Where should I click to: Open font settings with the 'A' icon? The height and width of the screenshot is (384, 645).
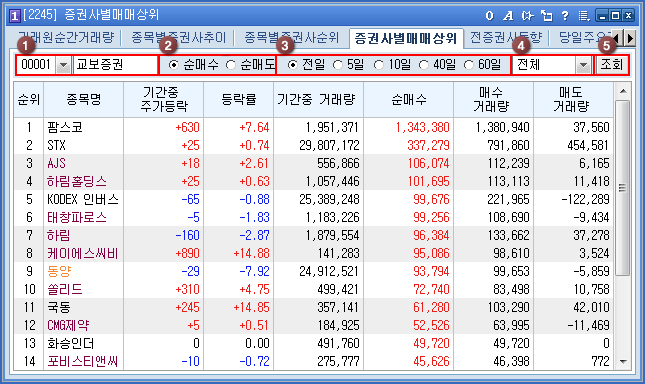point(508,16)
